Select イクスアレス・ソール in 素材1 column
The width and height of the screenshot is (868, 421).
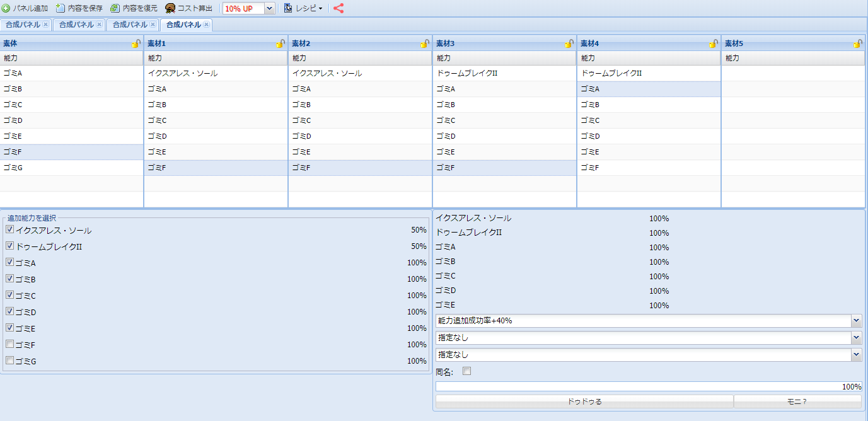coord(216,73)
